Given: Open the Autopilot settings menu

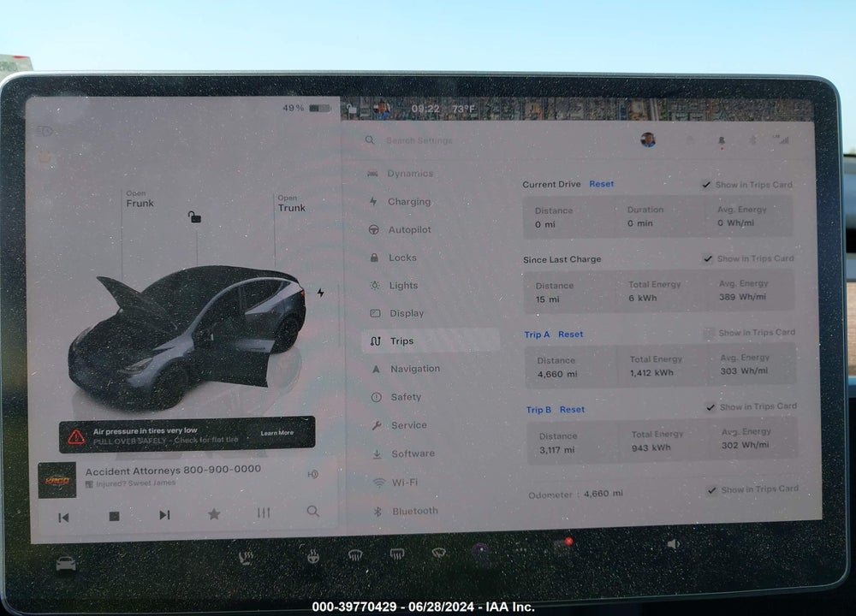Looking at the screenshot, I should (401, 229).
